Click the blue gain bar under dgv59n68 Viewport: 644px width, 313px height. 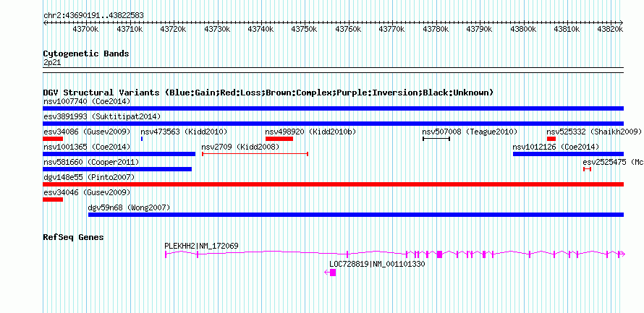pos(356,215)
